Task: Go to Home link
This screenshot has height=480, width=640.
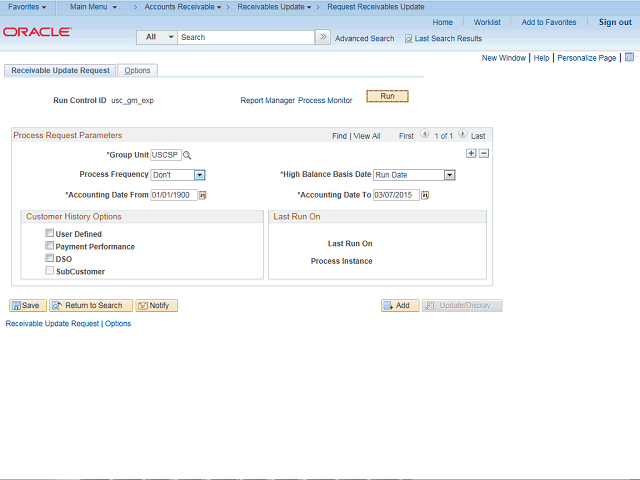Action: point(442,22)
